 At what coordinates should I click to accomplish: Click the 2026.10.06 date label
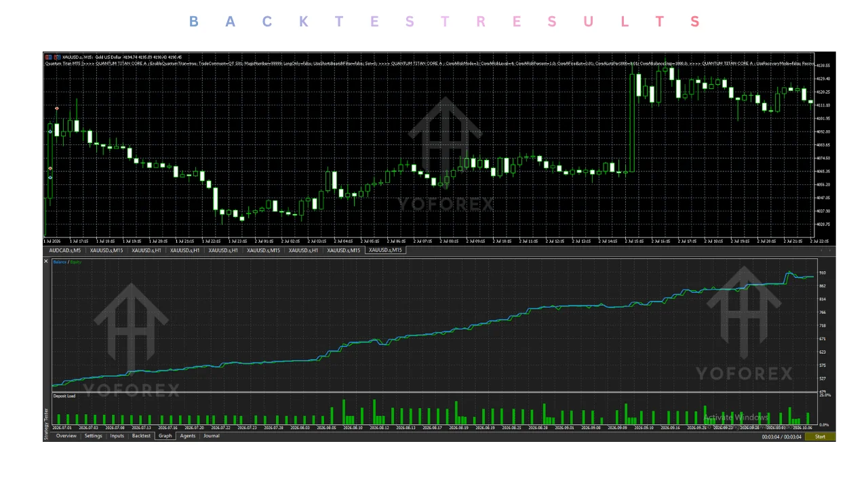pyautogui.click(x=802, y=428)
